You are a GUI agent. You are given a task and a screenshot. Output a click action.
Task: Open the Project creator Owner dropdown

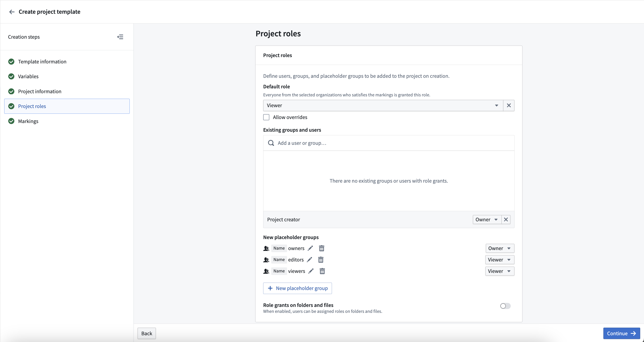pyautogui.click(x=487, y=220)
